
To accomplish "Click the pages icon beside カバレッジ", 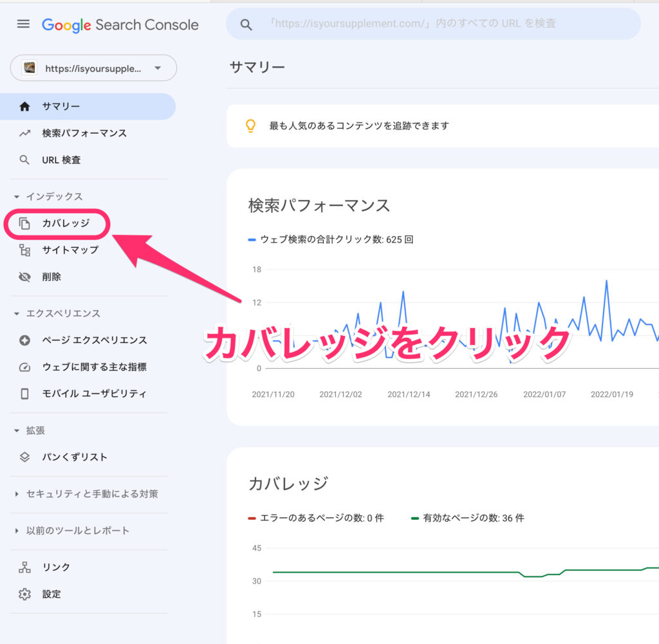I will (x=25, y=223).
